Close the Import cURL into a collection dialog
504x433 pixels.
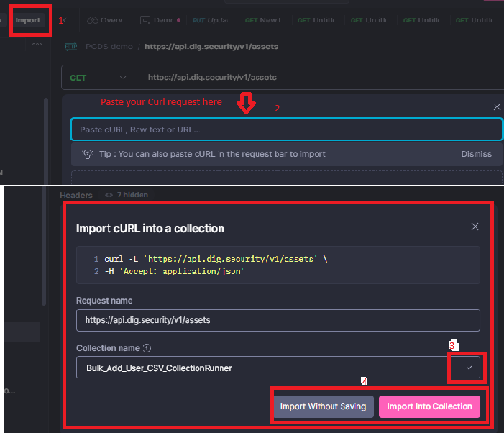(x=475, y=227)
